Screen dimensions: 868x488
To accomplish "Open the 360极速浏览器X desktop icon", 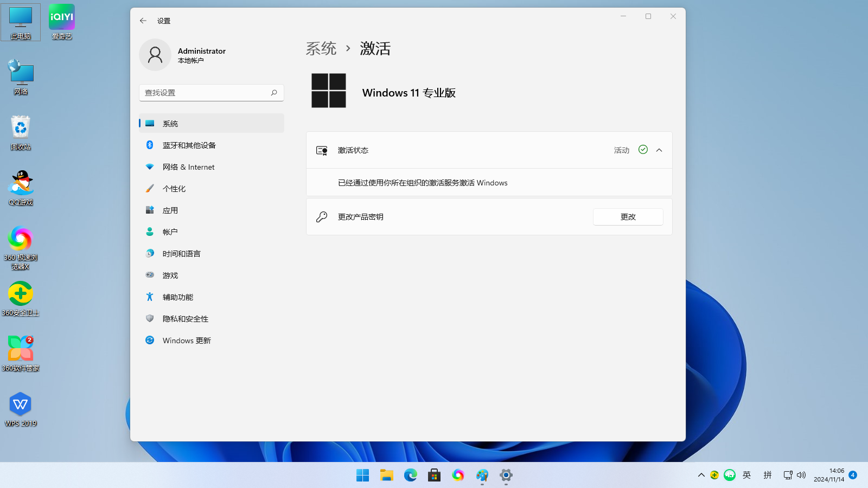I will pos(21,247).
